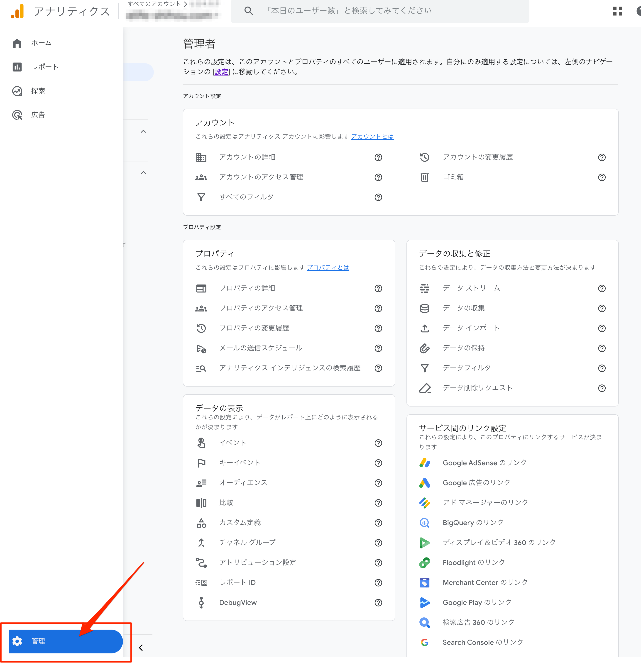Open オーディエンス settings
This screenshot has width=641, height=672.
(x=243, y=483)
